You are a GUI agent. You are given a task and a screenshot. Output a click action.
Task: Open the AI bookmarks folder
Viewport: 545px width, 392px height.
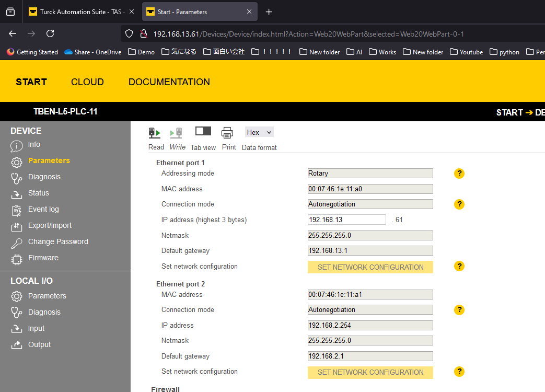[x=354, y=52]
